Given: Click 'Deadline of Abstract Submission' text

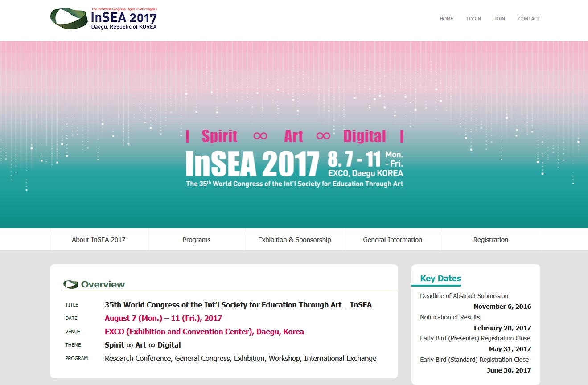Looking at the screenshot, I should point(464,296).
